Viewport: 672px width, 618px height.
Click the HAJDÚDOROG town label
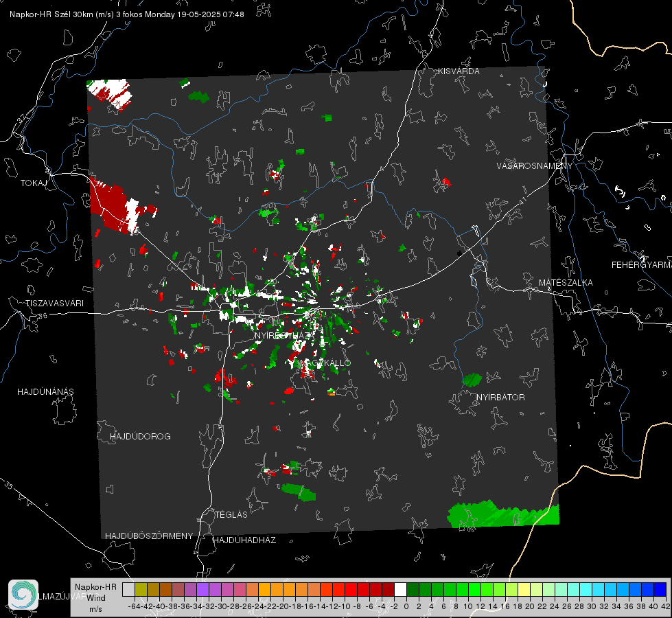coord(140,437)
